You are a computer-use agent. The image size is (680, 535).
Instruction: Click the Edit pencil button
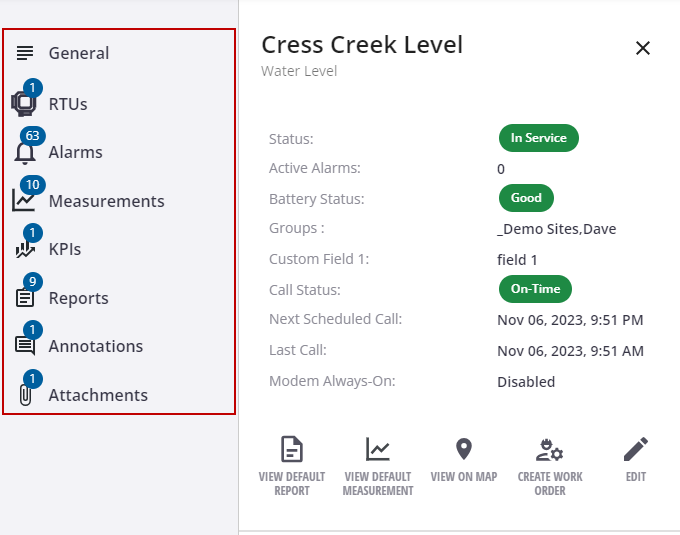[636, 460]
